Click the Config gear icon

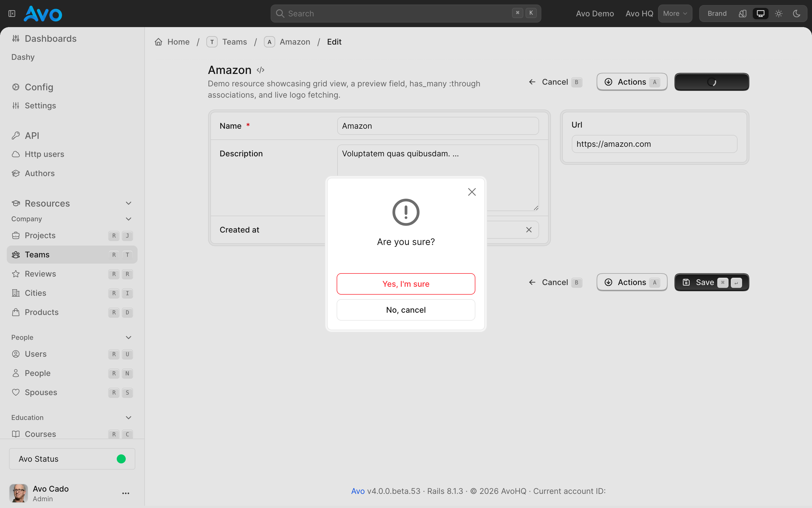pos(16,87)
